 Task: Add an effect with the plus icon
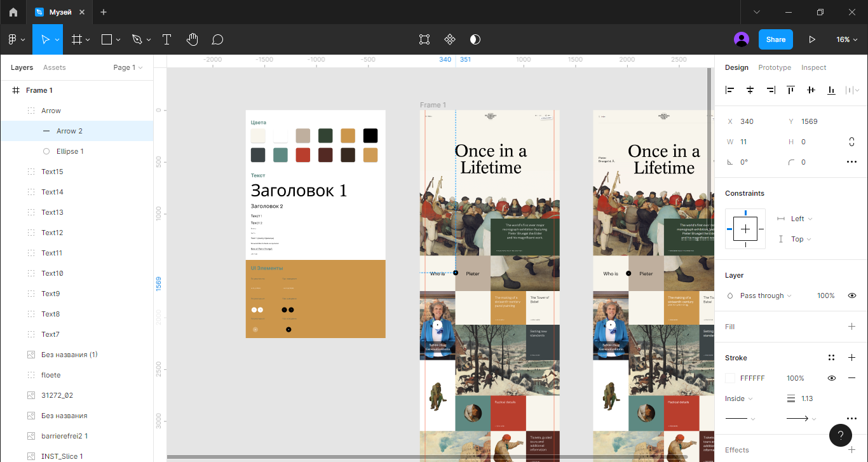852,450
